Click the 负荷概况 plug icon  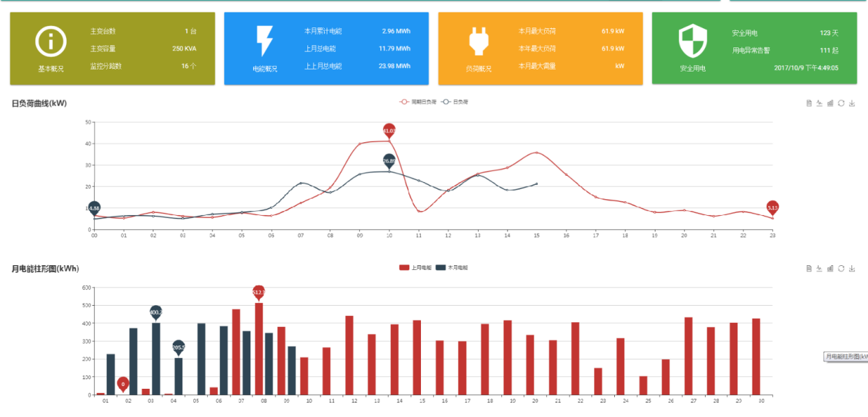pyautogui.click(x=479, y=41)
